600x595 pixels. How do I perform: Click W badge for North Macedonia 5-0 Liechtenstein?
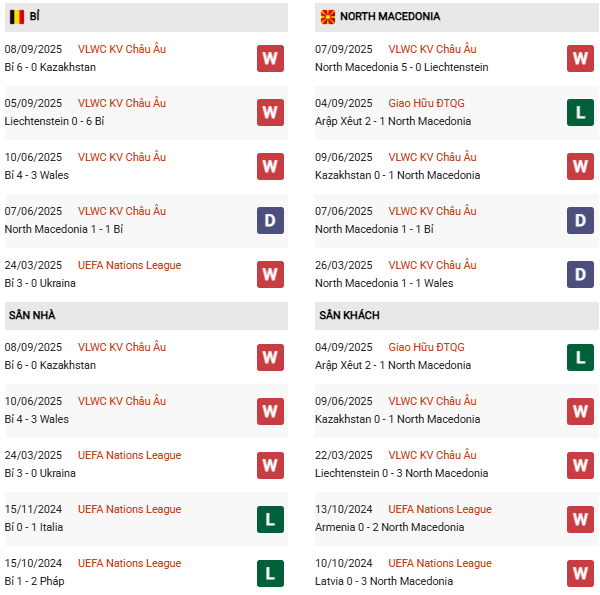coord(580,58)
